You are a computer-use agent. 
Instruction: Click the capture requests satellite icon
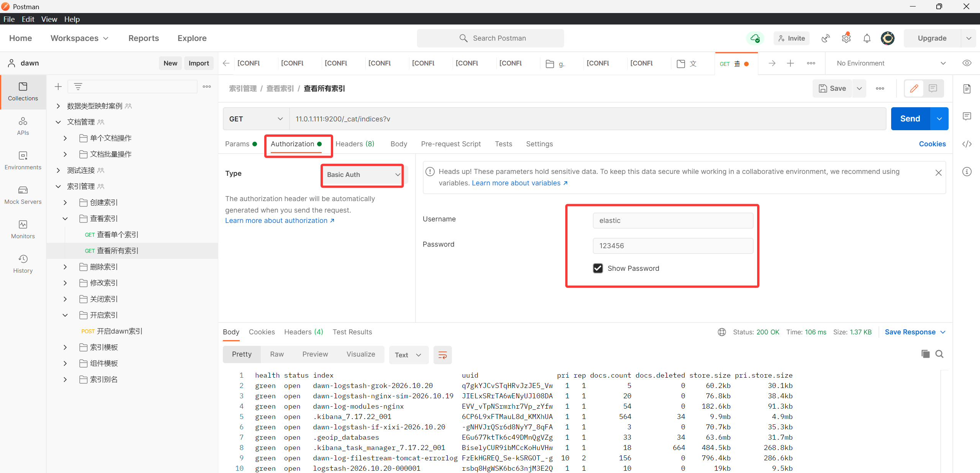click(826, 38)
